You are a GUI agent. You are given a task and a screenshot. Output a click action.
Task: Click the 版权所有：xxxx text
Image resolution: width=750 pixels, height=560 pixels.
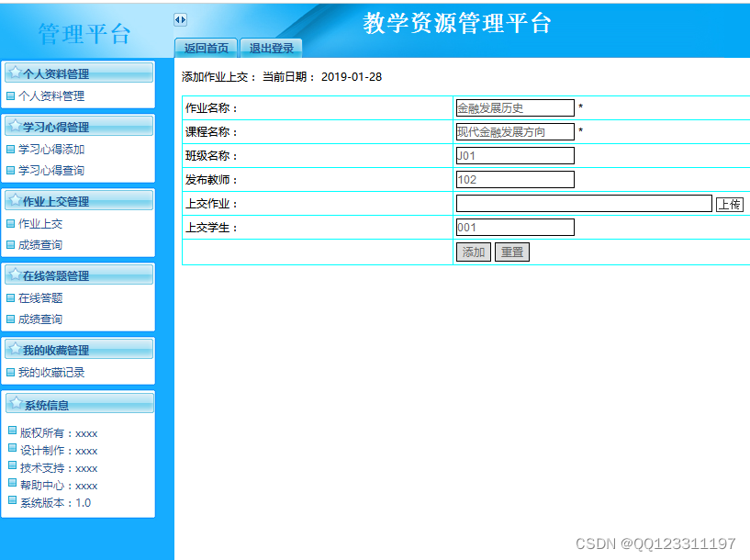[x=59, y=433]
